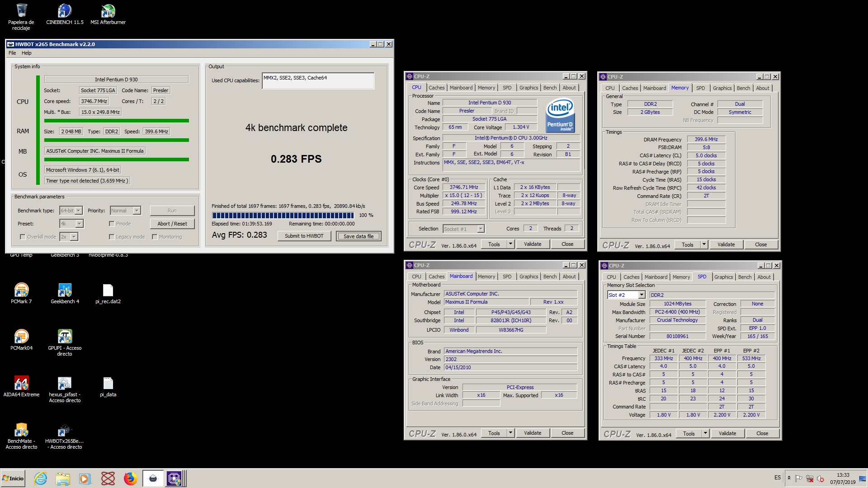The image size is (868, 488).
Task: Open file explorer folder in taskbar
Action: [63, 478]
